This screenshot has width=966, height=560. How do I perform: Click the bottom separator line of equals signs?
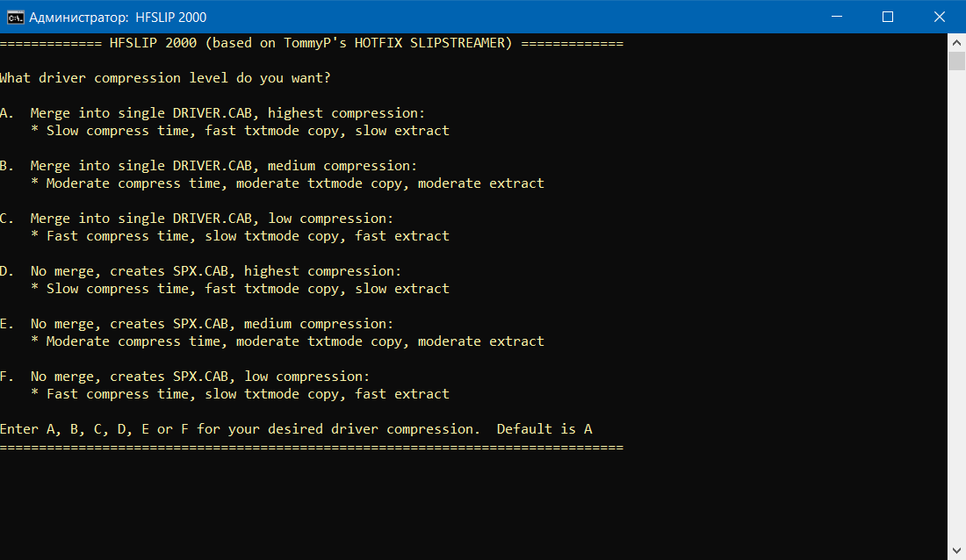point(311,447)
